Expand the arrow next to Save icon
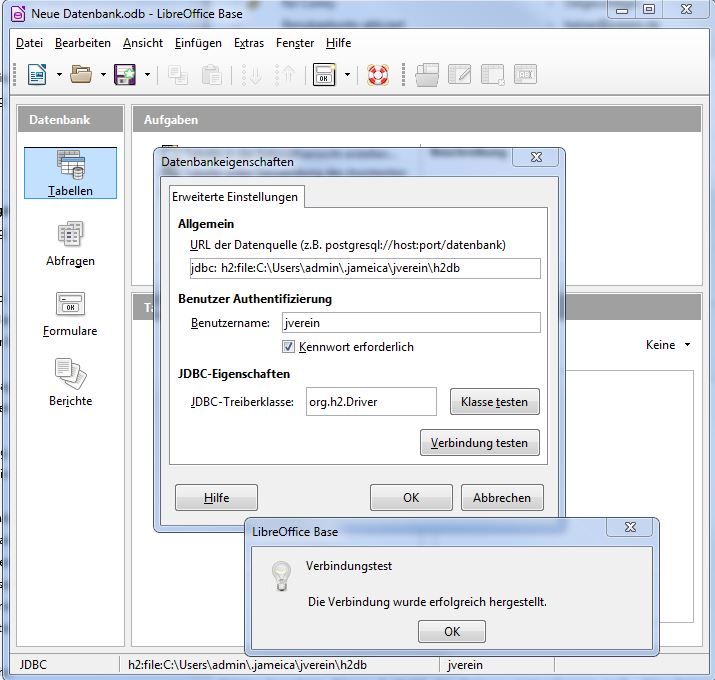The height and width of the screenshot is (680, 715). (x=147, y=74)
